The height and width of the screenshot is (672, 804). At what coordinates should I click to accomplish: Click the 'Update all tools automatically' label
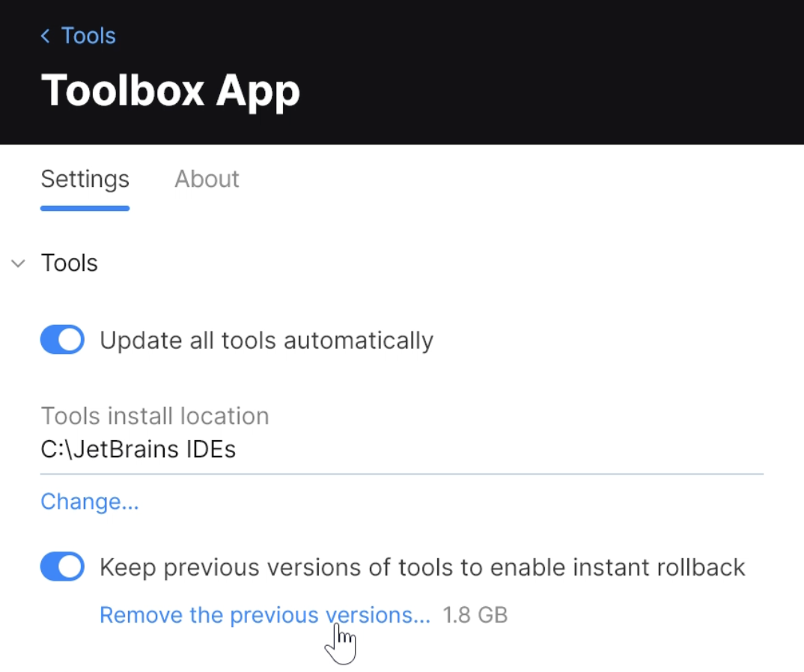267,340
